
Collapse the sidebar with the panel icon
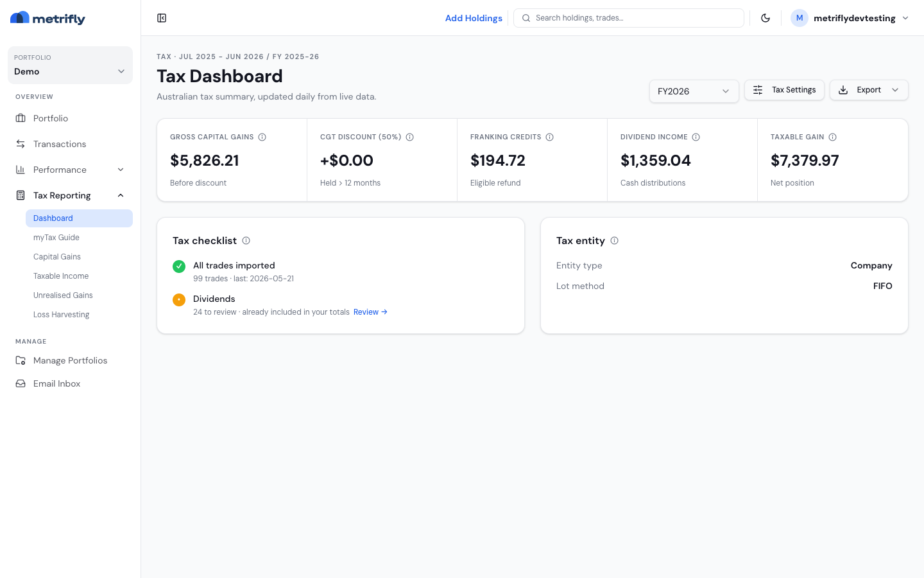[162, 18]
